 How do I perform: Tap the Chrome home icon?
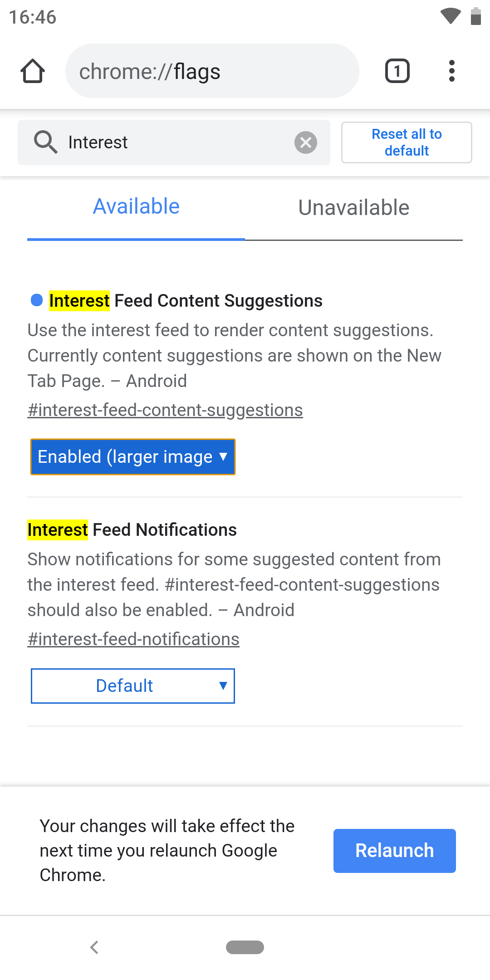click(x=33, y=71)
